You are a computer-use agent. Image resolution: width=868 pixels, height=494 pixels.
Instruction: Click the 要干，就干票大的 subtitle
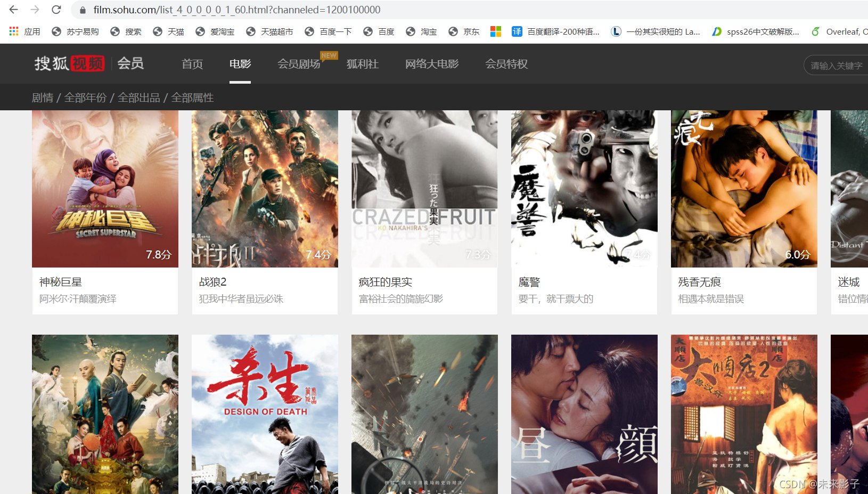(x=556, y=299)
